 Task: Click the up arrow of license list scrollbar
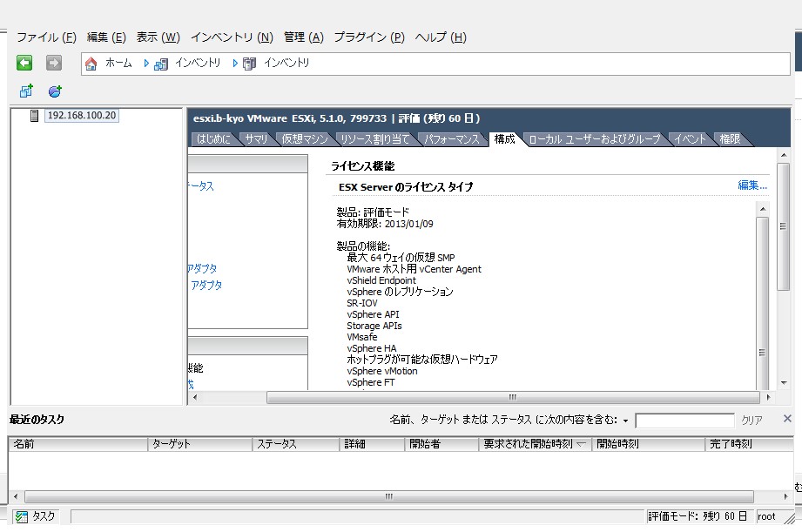tap(763, 209)
